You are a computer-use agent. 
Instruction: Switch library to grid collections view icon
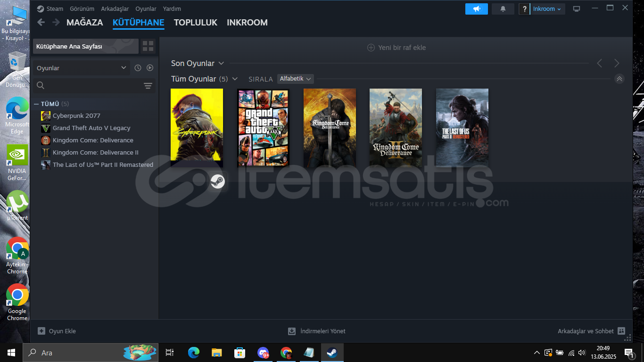(x=148, y=46)
